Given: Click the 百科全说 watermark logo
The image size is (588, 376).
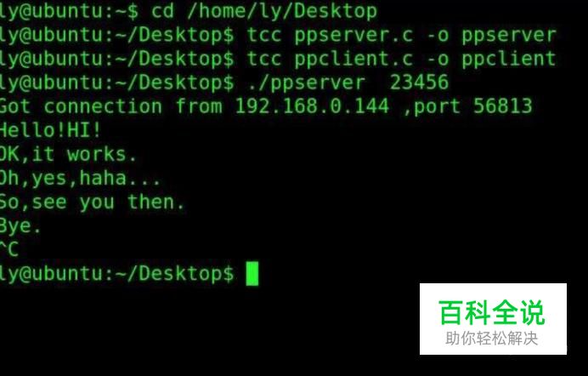Looking at the screenshot, I should [492, 312].
